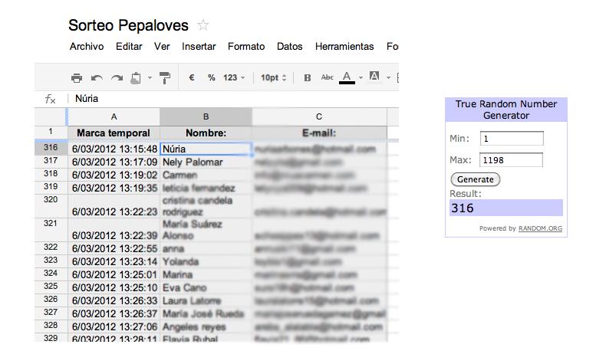Redo the last undone action
The image size is (606, 364).
[x=117, y=77]
